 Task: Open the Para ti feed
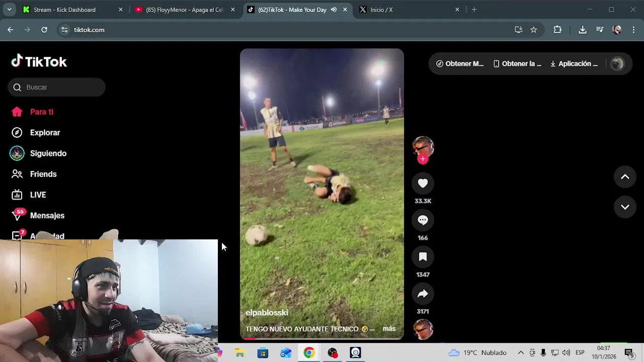coord(41,112)
